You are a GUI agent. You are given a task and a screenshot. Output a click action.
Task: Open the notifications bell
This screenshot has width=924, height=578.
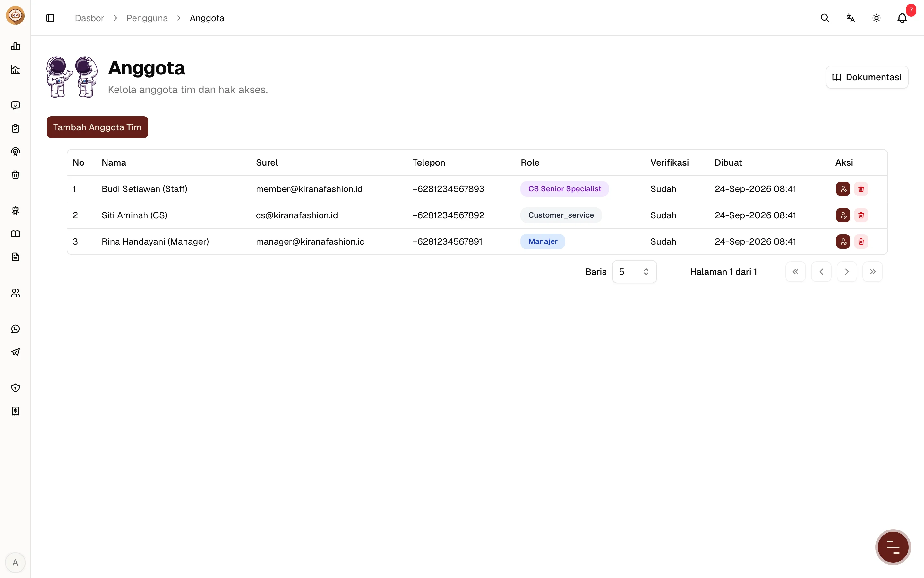[902, 18]
